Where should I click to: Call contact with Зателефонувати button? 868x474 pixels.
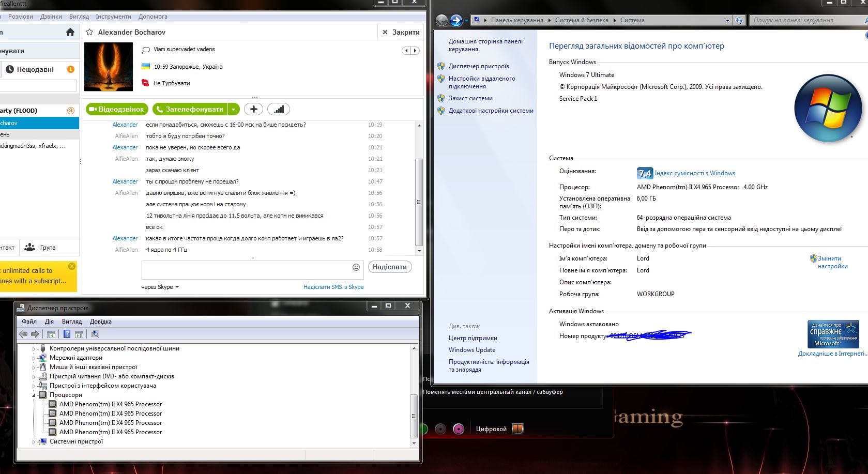click(x=190, y=109)
